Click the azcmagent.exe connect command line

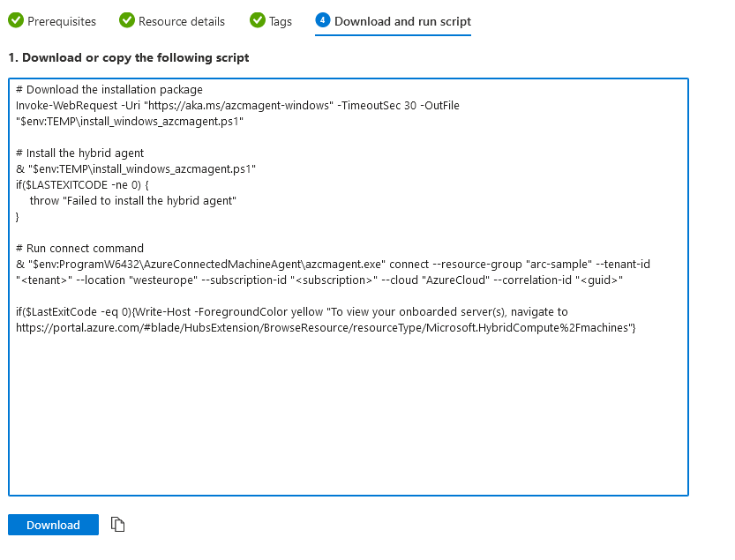(x=333, y=265)
